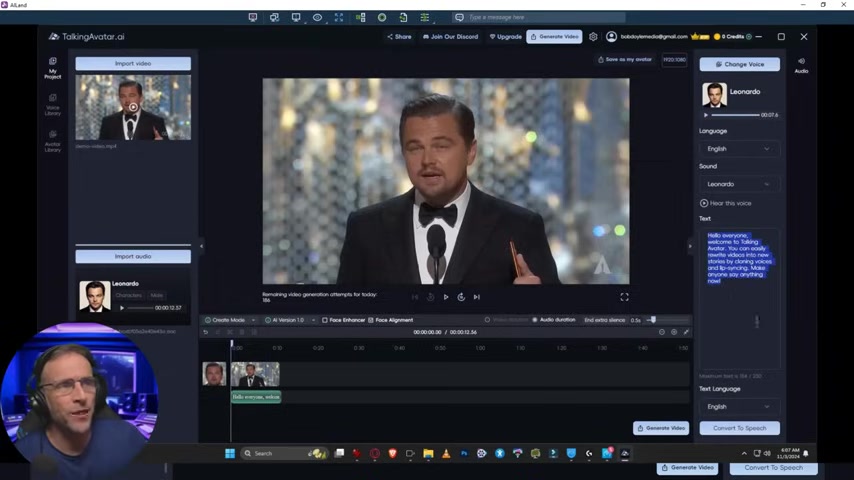This screenshot has width=854, height=480.
Task: Play the main video preview
Action: pyautogui.click(x=446, y=297)
